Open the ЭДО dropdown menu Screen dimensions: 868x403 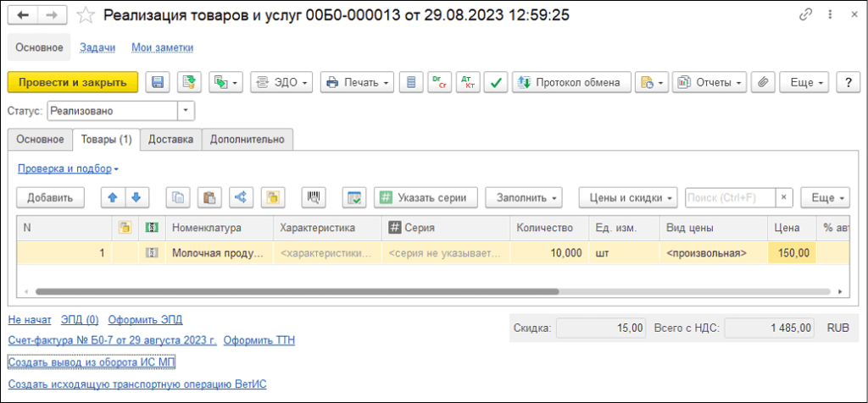click(x=281, y=82)
